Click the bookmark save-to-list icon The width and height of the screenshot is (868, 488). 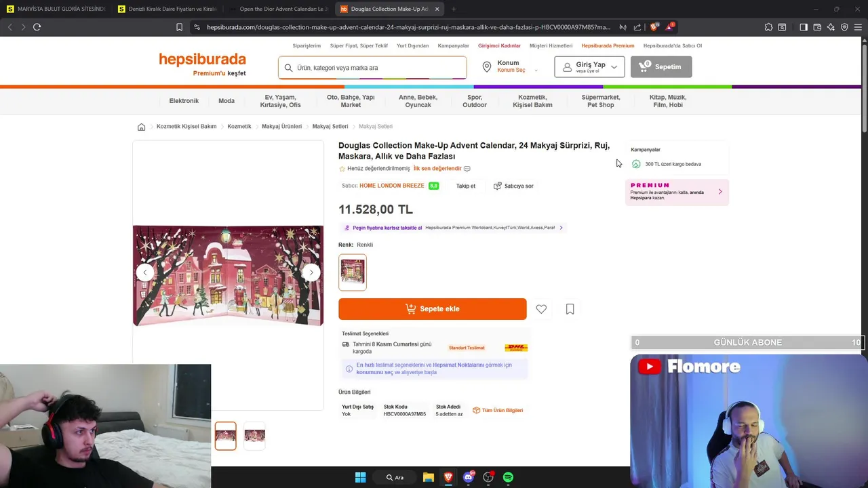tap(570, 309)
